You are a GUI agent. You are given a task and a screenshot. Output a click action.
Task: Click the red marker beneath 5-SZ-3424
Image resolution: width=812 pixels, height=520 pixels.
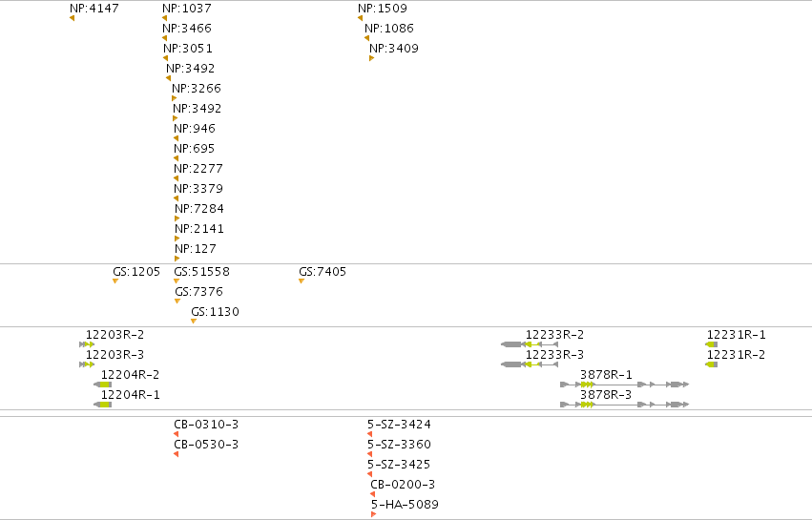pyautogui.click(x=370, y=434)
